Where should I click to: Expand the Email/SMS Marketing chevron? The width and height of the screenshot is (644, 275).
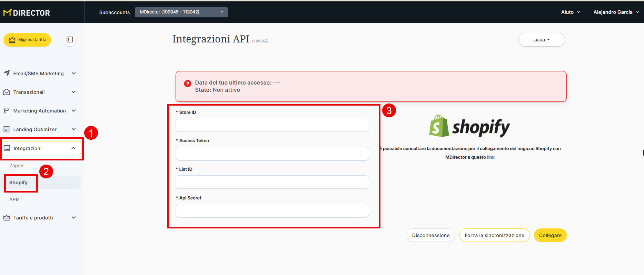(73, 73)
